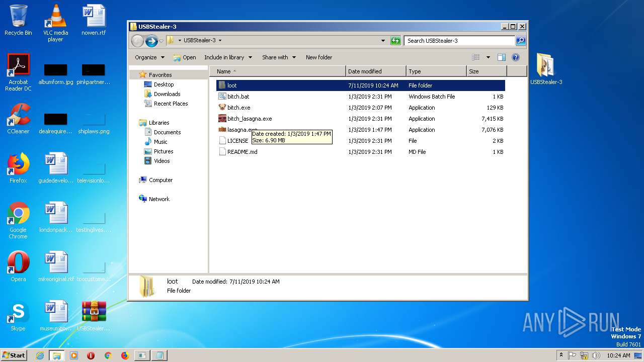Open Recycle Bin desktop icon
Image resolution: width=644 pixels, height=362 pixels.
coord(18,20)
